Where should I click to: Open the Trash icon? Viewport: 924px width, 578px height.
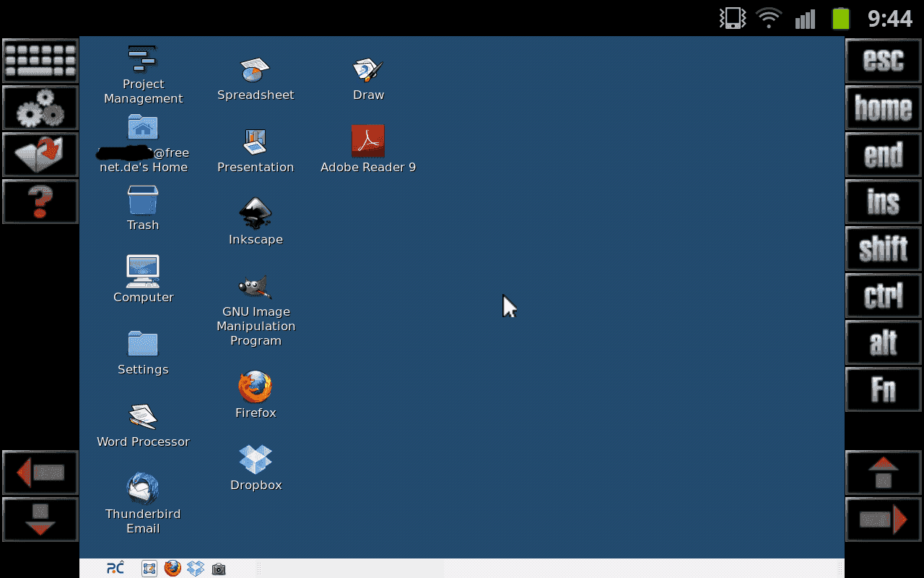tap(143, 199)
